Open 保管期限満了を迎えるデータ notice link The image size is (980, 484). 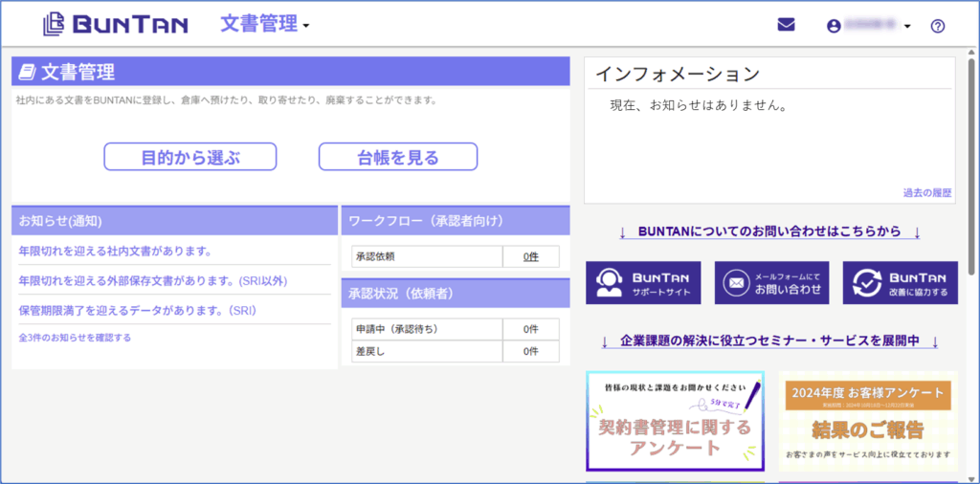(138, 311)
